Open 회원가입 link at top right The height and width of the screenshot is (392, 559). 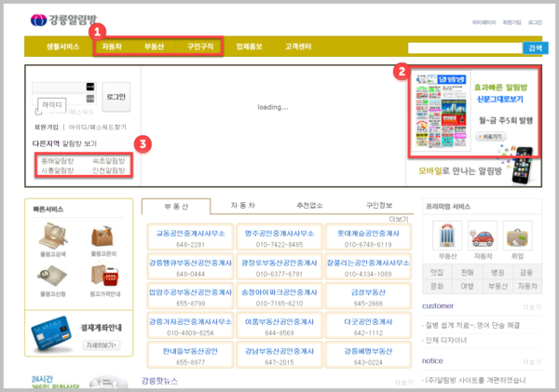(511, 22)
